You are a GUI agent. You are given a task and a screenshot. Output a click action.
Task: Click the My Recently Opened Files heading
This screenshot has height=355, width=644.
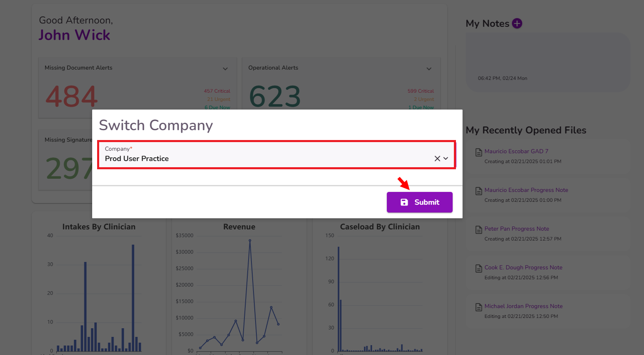coord(526,130)
